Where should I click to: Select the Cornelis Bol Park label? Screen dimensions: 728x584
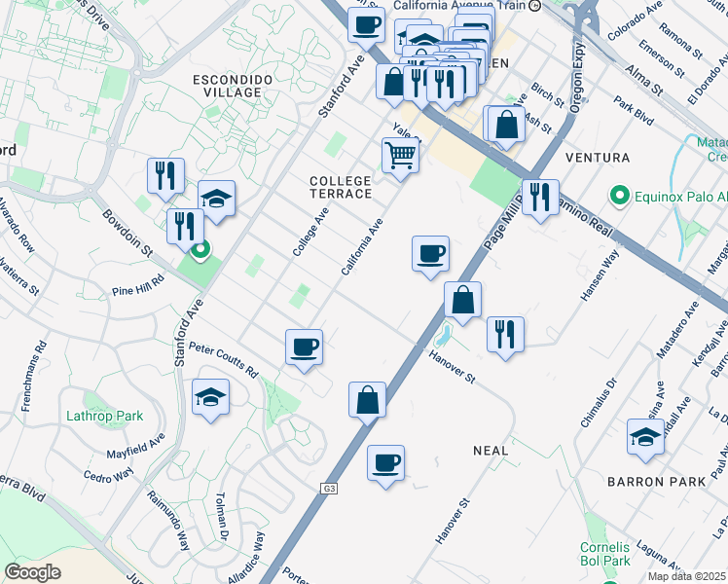[605, 553]
